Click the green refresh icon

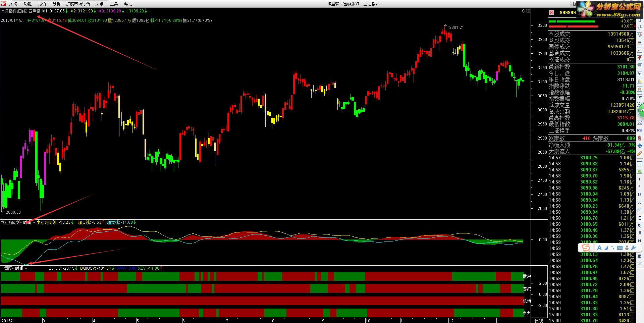[640, 171]
